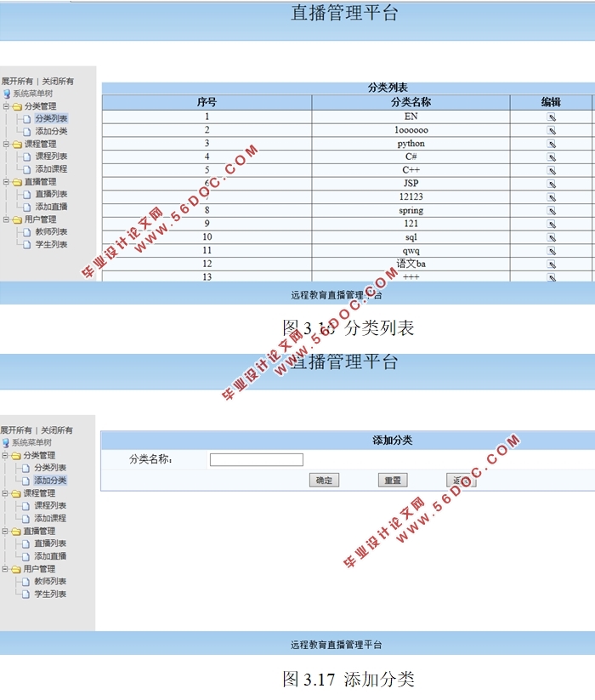Viewport: 595px width, 700px height.
Task: Click 展开所有 link on the 分类列表 page
Action: (16, 82)
